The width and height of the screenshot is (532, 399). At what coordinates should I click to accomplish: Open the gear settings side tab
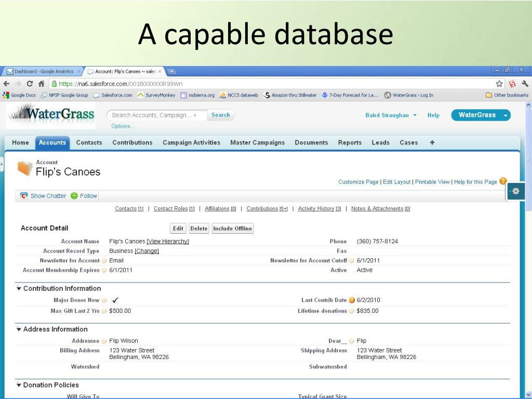(x=516, y=191)
